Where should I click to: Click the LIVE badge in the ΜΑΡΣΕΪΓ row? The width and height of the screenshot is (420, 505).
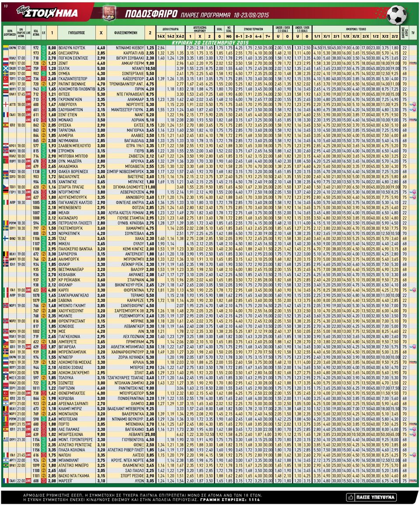tap(28, 481)
